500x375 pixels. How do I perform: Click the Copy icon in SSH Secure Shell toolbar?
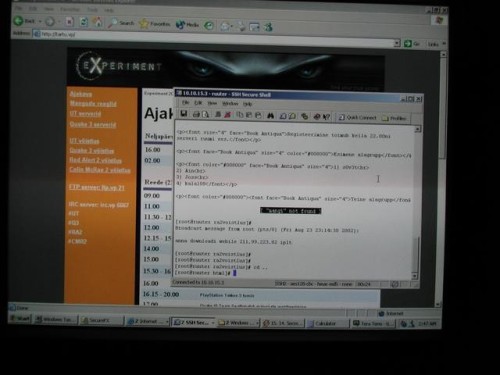click(240, 115)
